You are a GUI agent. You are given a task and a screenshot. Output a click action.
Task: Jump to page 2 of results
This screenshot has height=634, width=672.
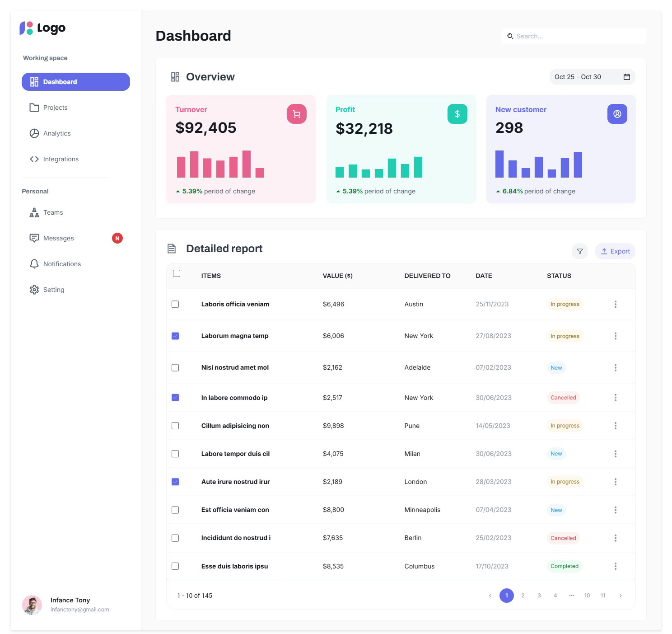[x=523, y=596]
